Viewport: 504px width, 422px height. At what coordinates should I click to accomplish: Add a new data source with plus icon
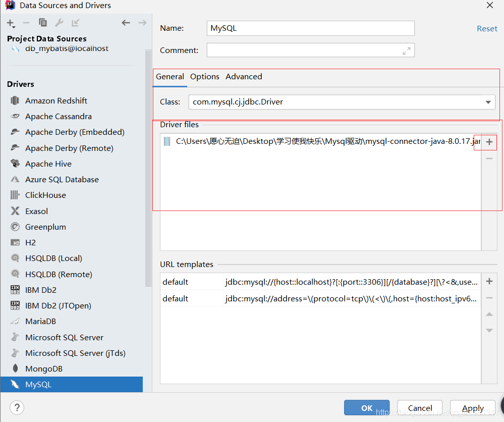pyautogui.click(x=11, y=23)
